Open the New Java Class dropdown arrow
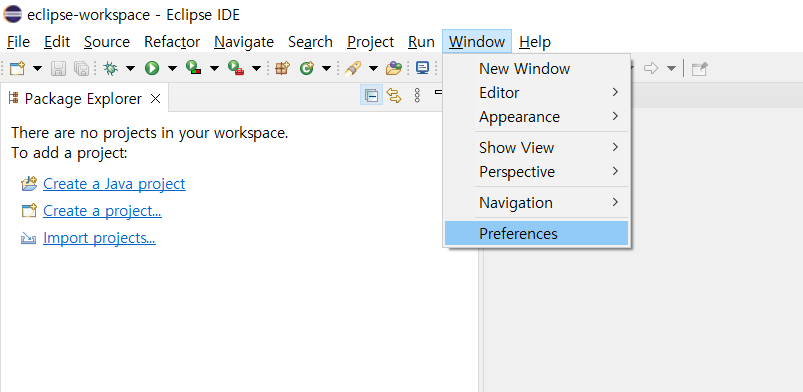The width and height of the screenshot is (803, 392). pos(326,69)
